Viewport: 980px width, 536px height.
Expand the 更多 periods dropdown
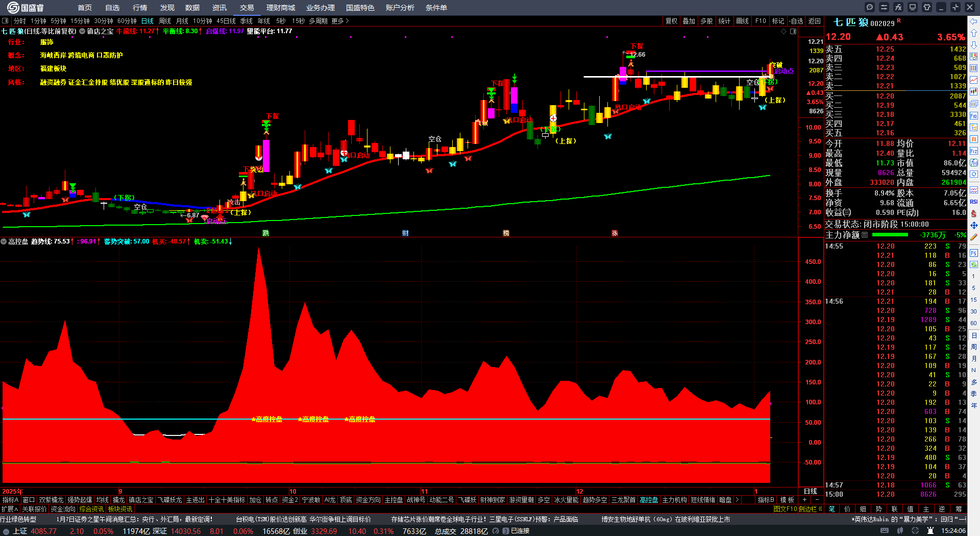pyautogui.click(x=340, y=21)
